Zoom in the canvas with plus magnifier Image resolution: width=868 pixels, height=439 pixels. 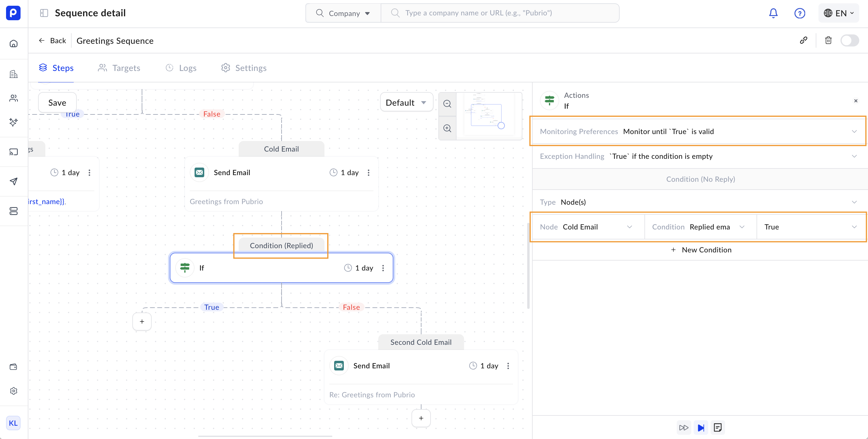click(x=447, y=128)
